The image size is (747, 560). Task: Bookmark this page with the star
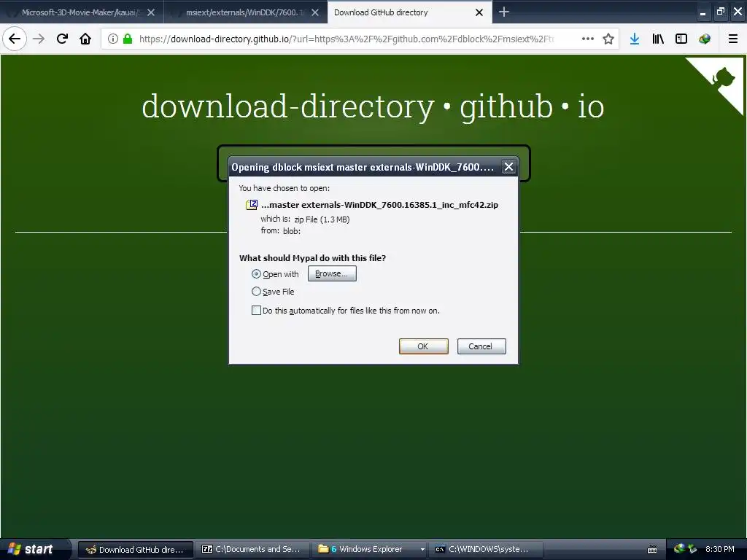[608, 39]
